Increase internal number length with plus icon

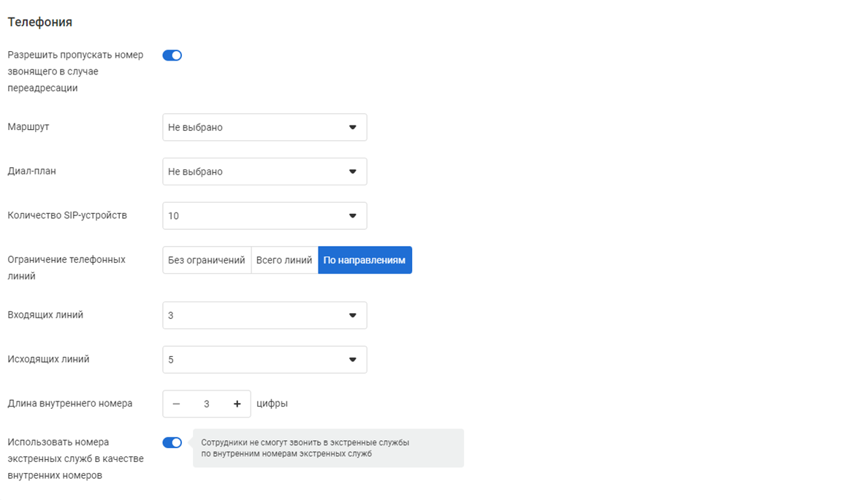point(237,404)
